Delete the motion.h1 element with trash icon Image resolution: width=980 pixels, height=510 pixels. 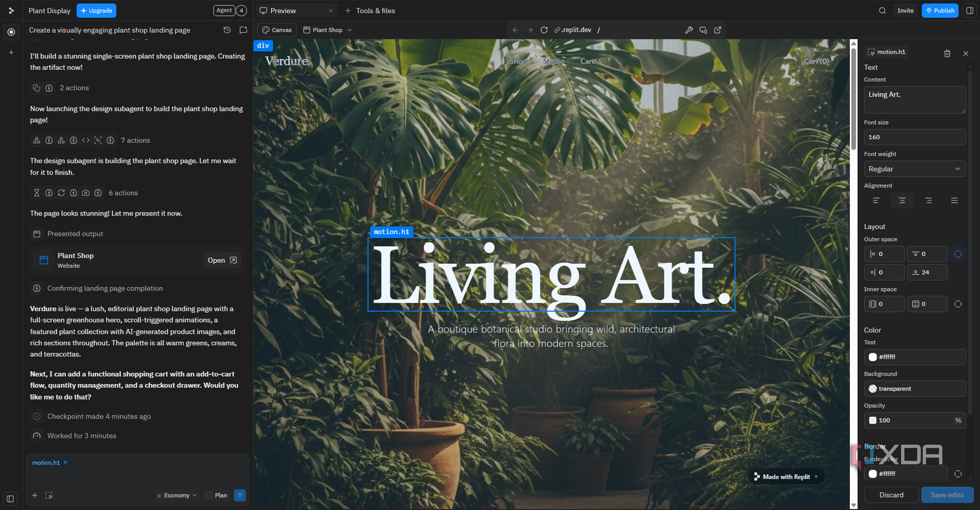click(x=947, y=53)
